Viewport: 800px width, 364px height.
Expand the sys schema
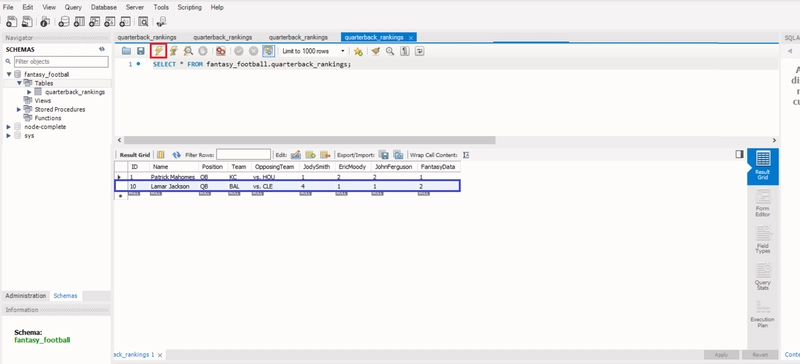[x=9, y=136]
